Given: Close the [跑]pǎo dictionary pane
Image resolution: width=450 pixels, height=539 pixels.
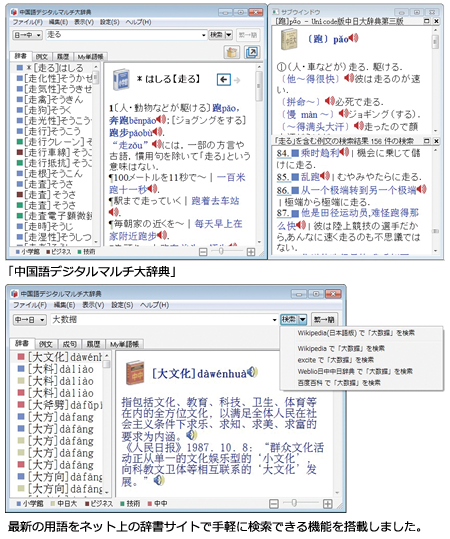Looking at the screenshot, I should (436, 21).
